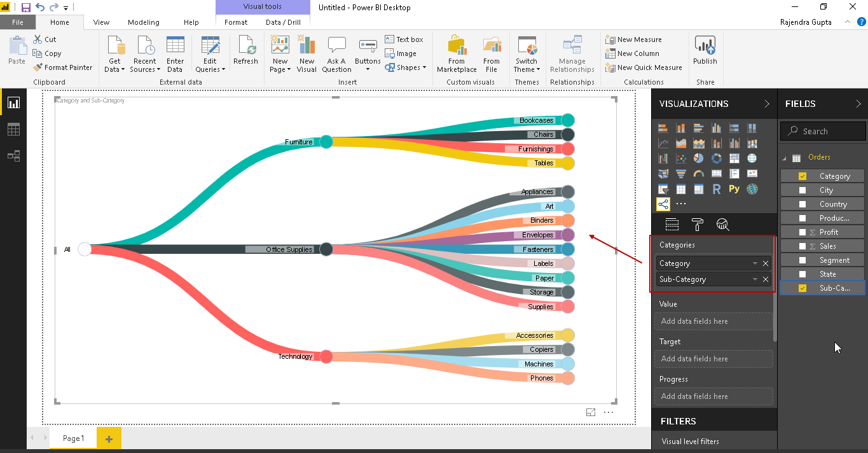Open the Analytics magnifier pane icon

[x=722, y=224]
